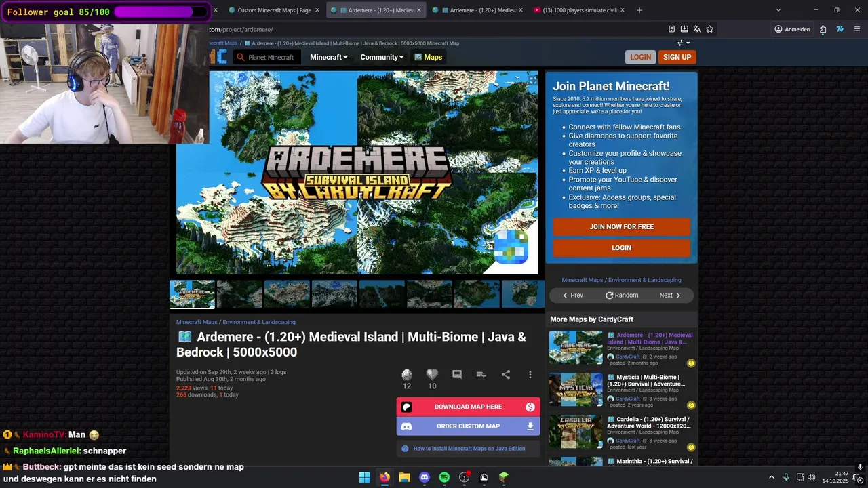Image resolution: width=868 pixels, height=488 pixels.
Task: Open the comments speech bubble icon
Action: coord(457,374)
